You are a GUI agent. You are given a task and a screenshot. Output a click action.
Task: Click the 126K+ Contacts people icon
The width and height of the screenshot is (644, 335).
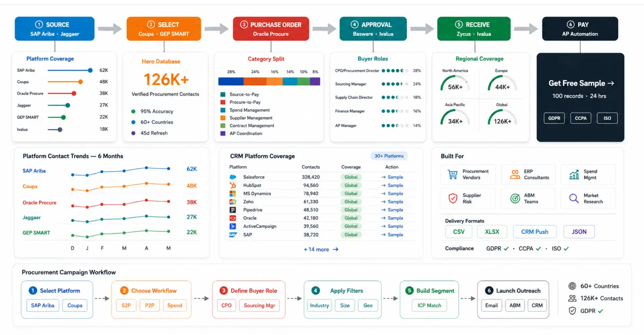click(x=572, y=298)
